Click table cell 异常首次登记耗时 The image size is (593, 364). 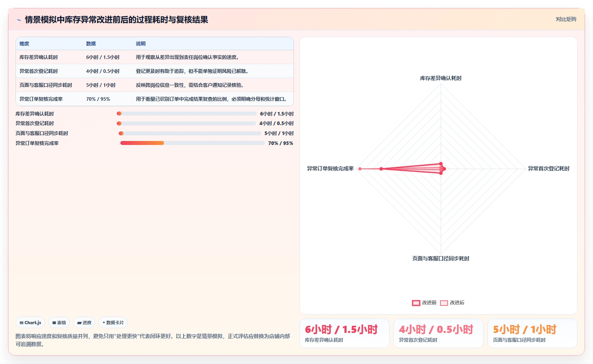tap(39, 71)
